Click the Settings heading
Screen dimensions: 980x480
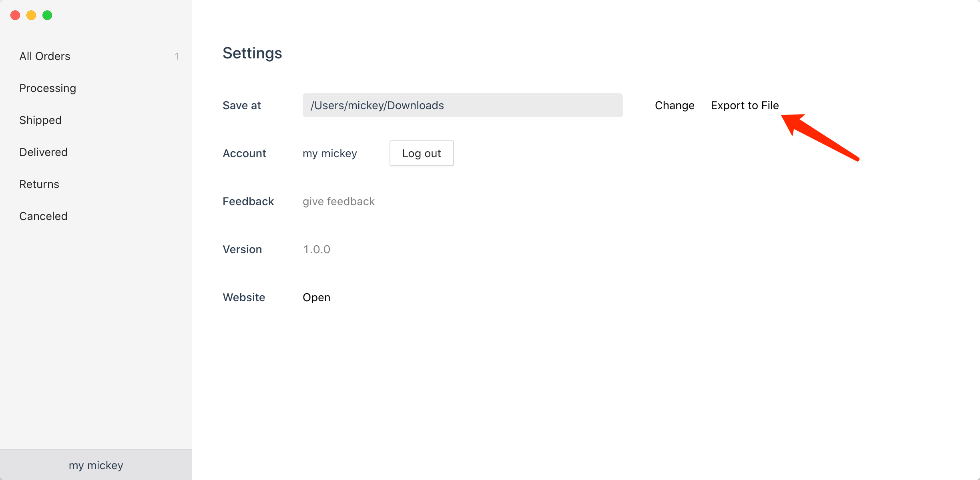click(x=252, y=53)
